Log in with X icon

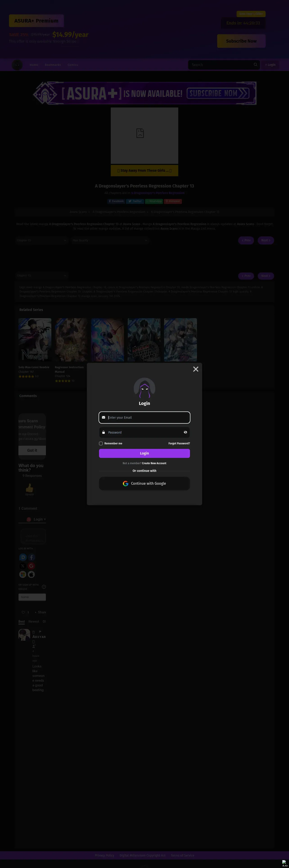click(23, 566)
